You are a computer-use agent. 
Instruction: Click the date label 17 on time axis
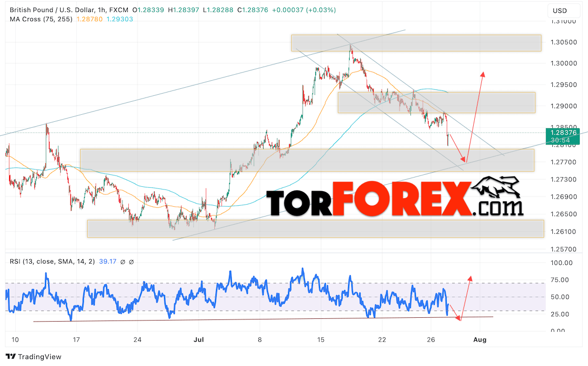pos(76,340)
